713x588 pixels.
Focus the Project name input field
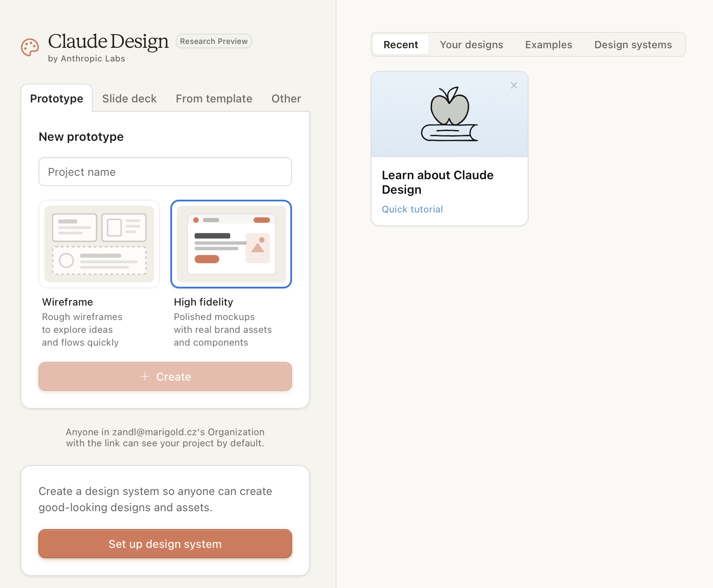[x=165, y=172]
